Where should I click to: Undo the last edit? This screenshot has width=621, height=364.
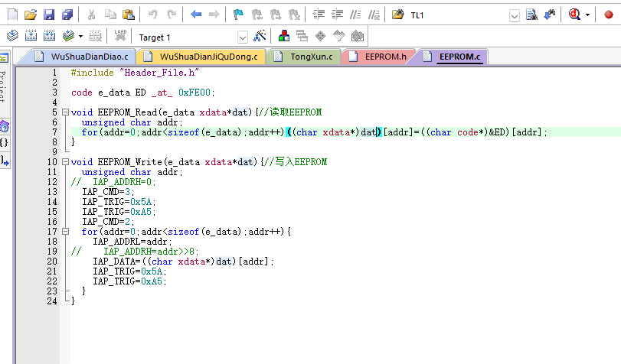coord(153,15)
